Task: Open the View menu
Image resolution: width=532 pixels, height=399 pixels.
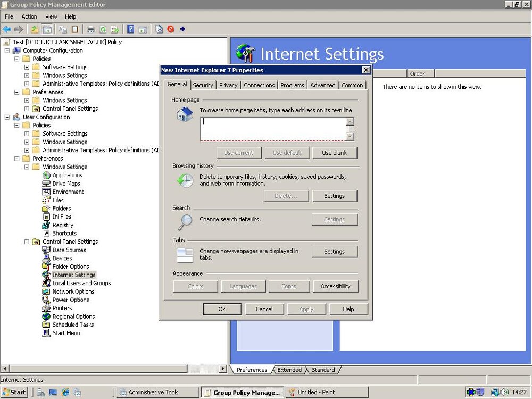Action: (x=51, y=16)
